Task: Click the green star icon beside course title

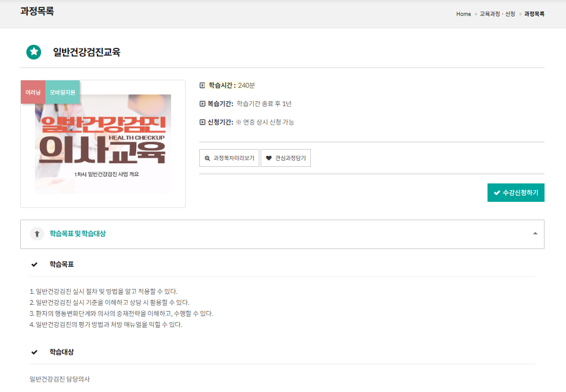Action: click(34, 52)
